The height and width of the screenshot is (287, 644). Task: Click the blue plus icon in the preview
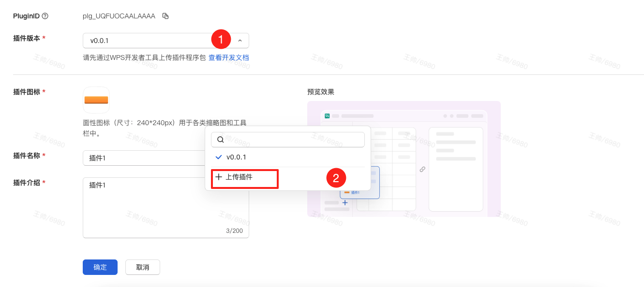click(x=345, y=202)
